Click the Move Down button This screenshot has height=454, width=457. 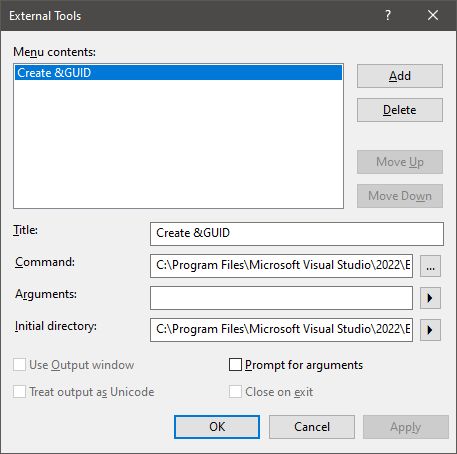pyautogui.click(x=400, y=196)
